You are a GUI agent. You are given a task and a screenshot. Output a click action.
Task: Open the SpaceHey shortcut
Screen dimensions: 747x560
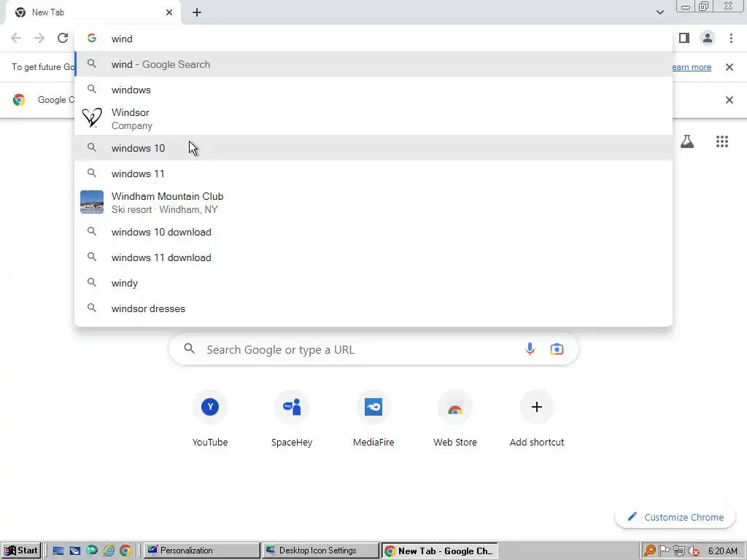coord(292,419)
